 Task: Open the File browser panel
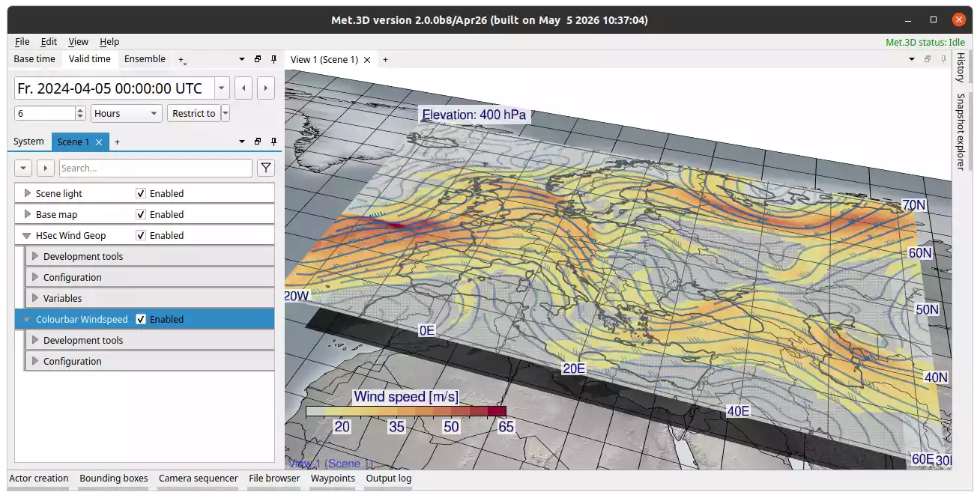(274, 479)
